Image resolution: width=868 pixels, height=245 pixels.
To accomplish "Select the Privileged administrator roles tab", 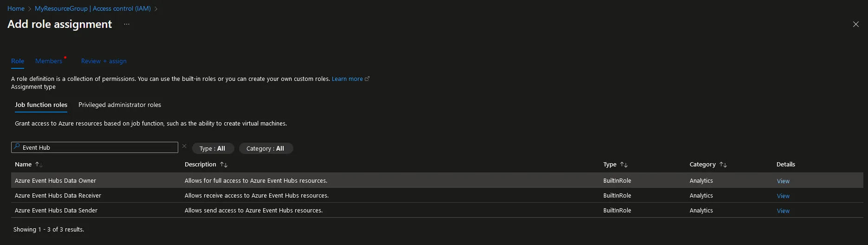I will tap(120, 105).
